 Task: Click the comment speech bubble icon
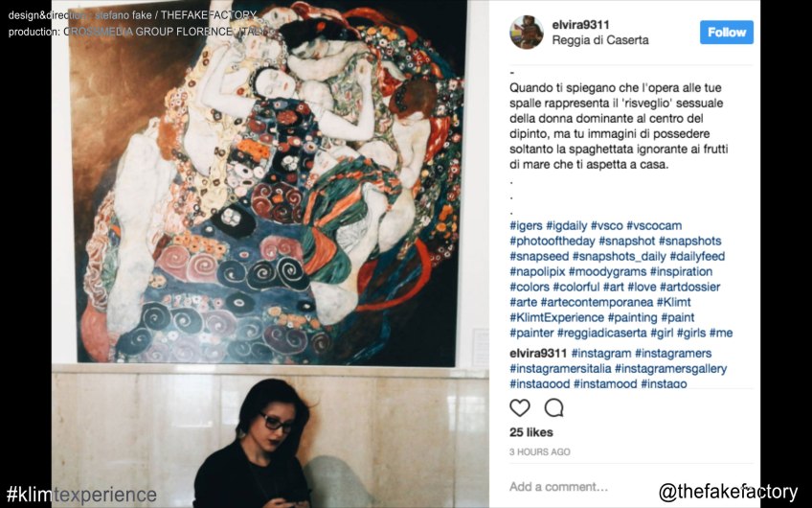click(553, 408)
